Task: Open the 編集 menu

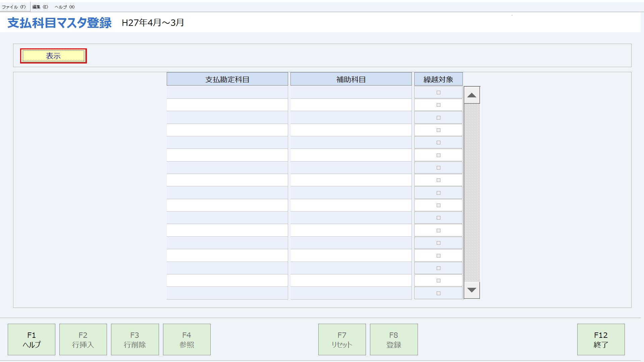Action: click(x=40, y=6)
